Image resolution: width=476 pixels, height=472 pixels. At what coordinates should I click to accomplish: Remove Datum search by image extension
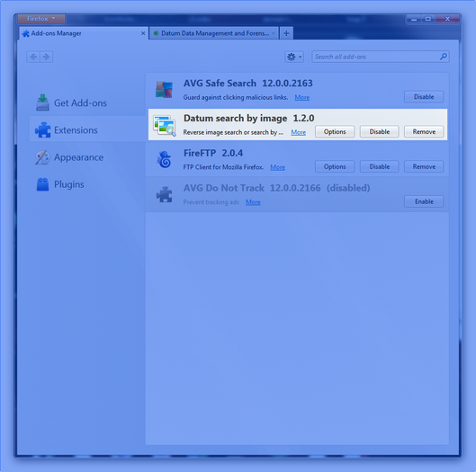tap(424, 131)
